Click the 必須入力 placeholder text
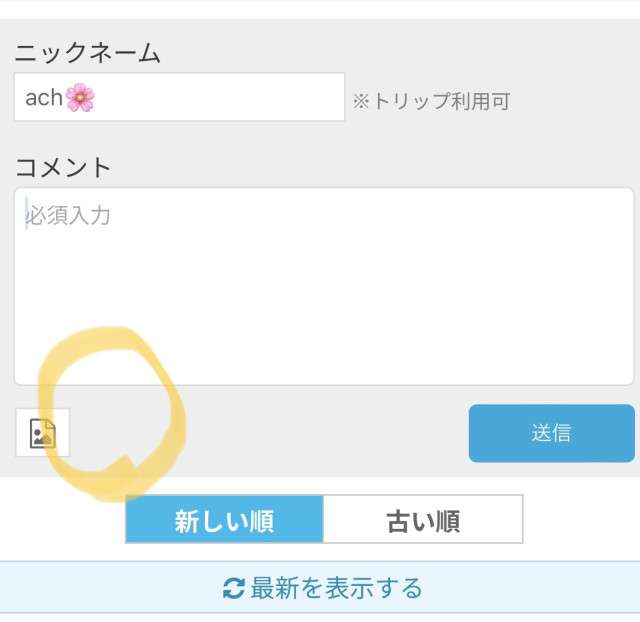640x622 pixels. (x=68, y=215)
